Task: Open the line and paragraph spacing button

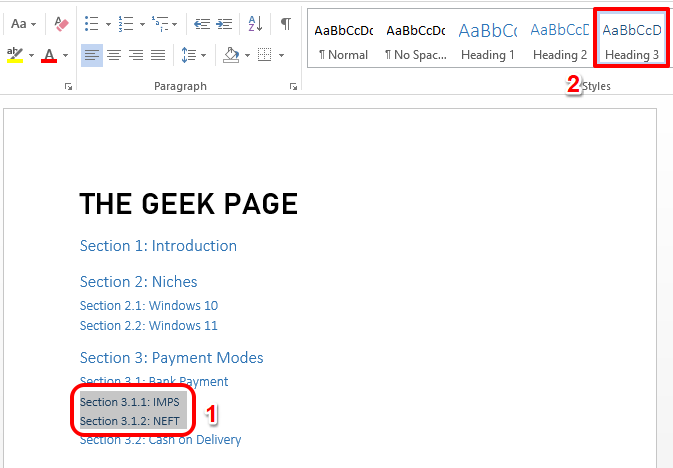Action: pos(189,55)
